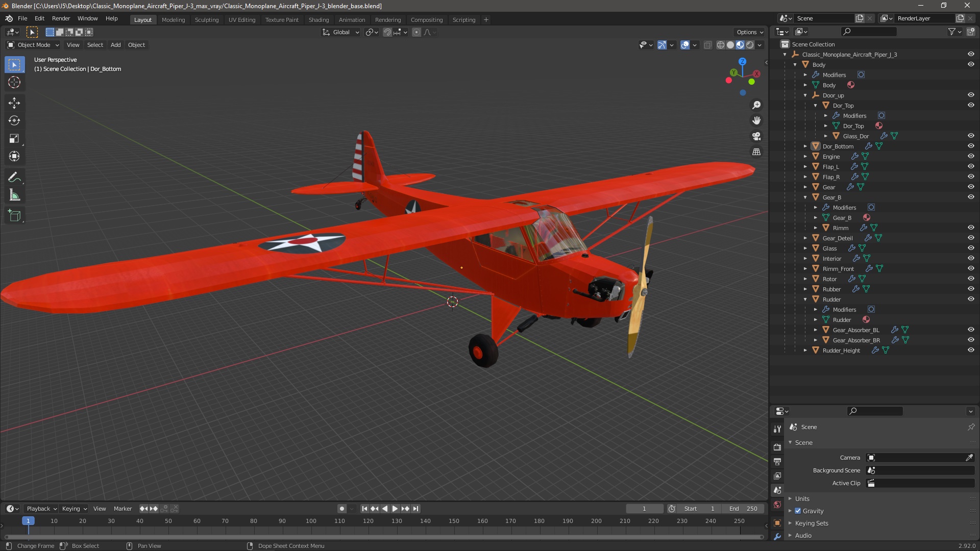Toggle auto keying record button
The height and width of the screenshot is (551, 980).
pos(342,509)
